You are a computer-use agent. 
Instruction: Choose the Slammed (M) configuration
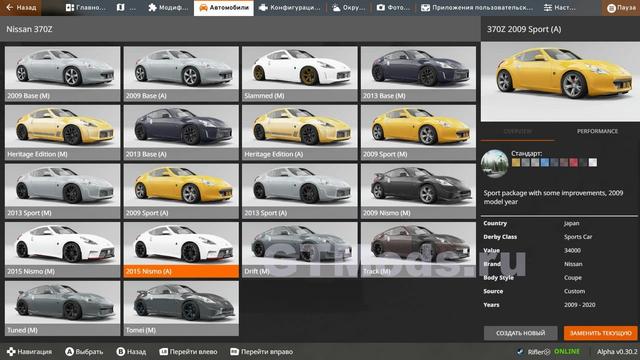click(x=300, y=74)
